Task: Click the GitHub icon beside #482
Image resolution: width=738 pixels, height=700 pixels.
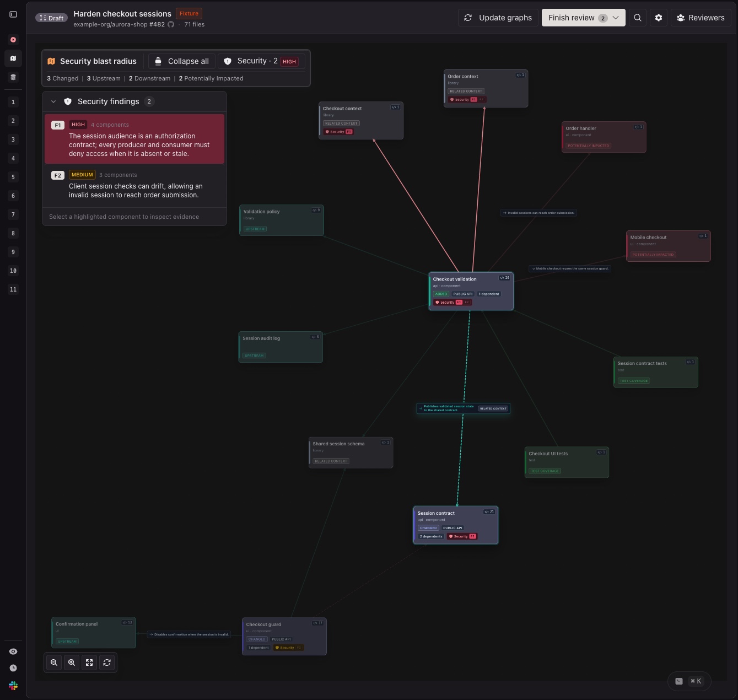Action: (x=171, y=24)
